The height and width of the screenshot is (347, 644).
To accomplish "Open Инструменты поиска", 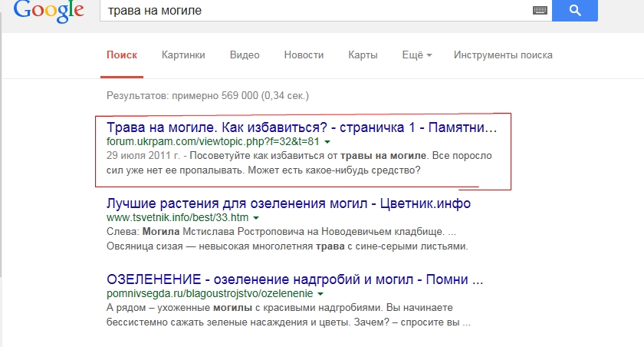I will click(x=503, y=55).
